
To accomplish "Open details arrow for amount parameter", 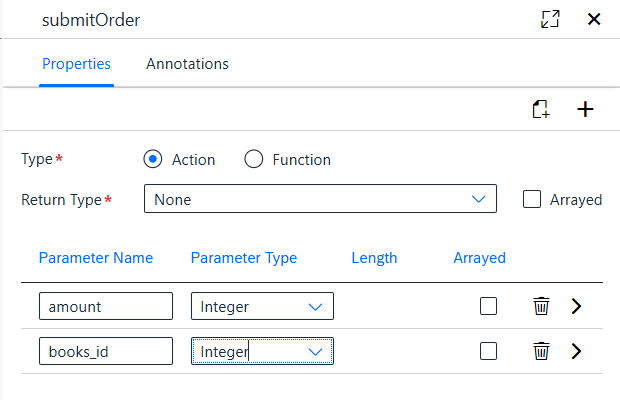I will tap(577, 306).
